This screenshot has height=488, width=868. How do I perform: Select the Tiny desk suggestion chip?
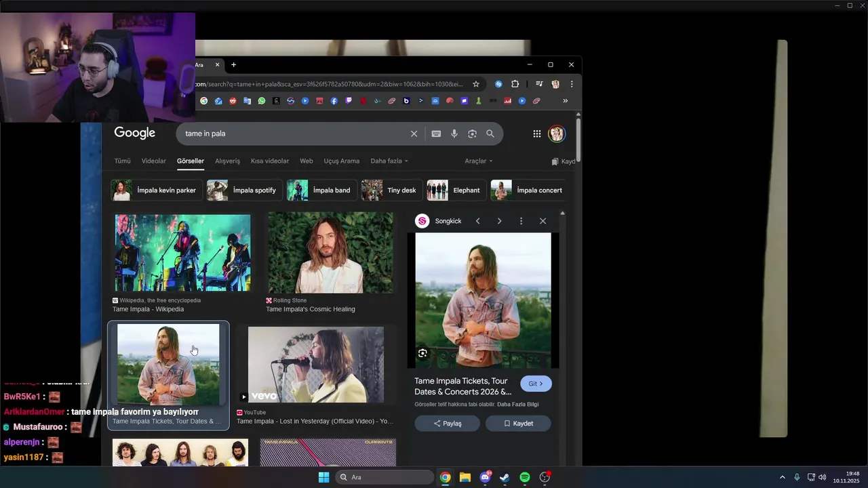point(391,190)
